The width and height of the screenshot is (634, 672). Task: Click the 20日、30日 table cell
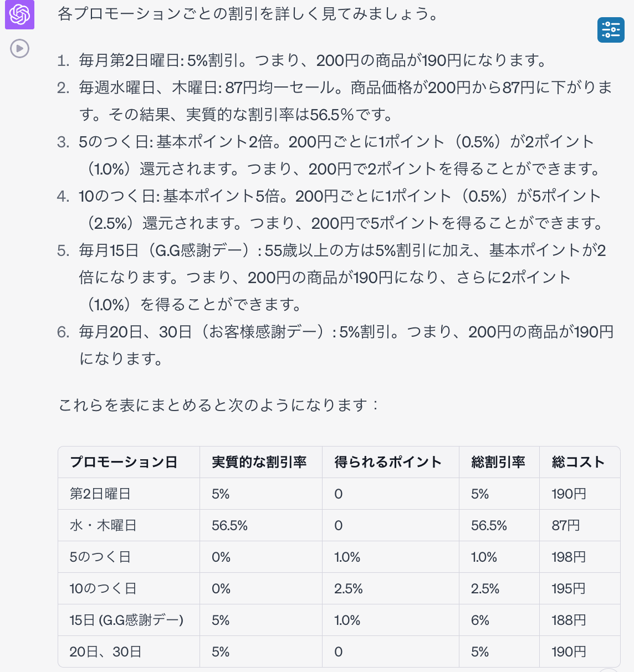pos(105,652)
